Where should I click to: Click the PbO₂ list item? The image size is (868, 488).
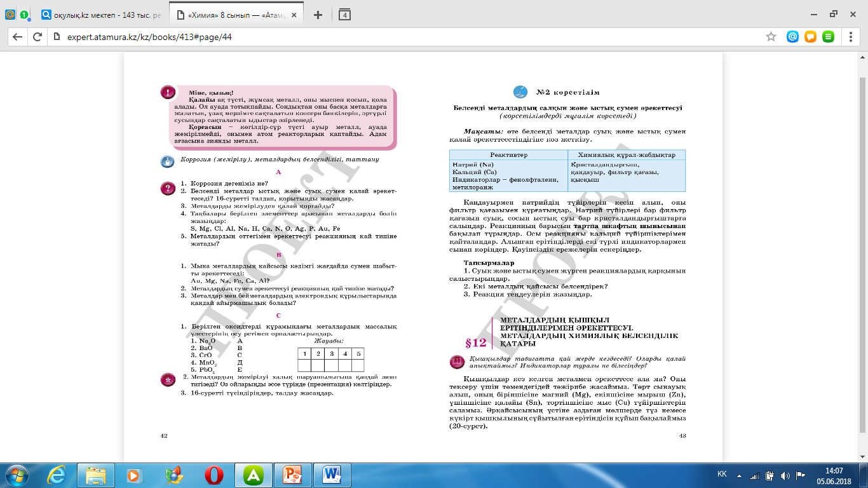point(203,369)
